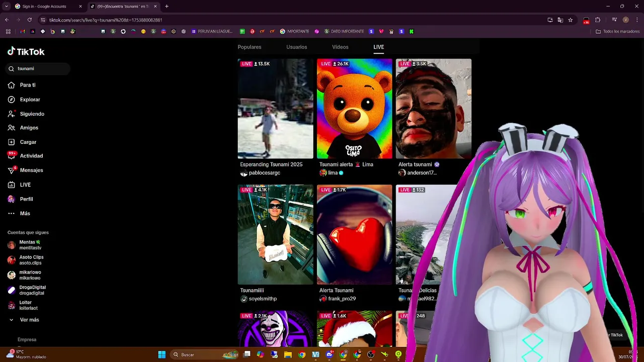Screen dimensions: 644x362
Task: Open the TikTok logo home link
Action: pyautogui.click(x=26, y=51)
